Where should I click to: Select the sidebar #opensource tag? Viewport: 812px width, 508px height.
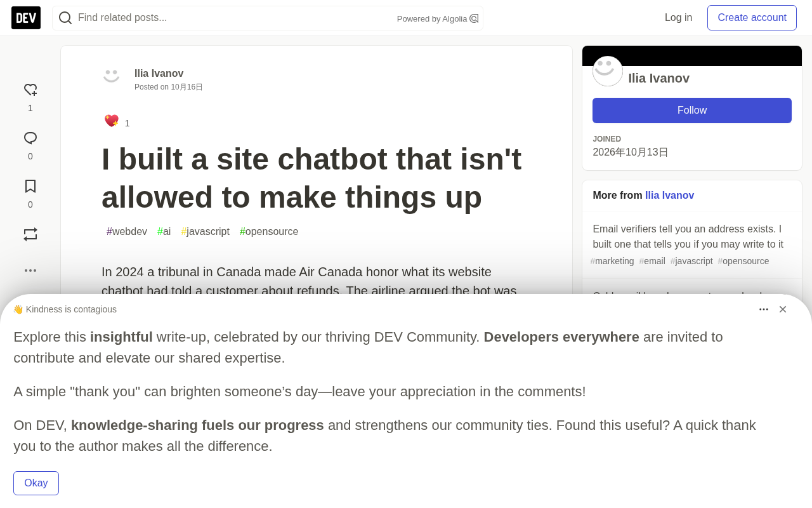click(x=743, y=261)
